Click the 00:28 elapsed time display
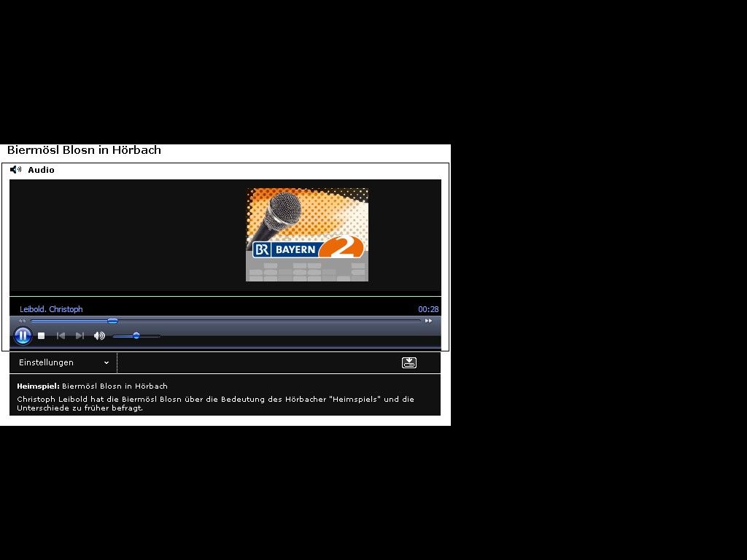Viewport: 747px width, 560px height. 428,309
